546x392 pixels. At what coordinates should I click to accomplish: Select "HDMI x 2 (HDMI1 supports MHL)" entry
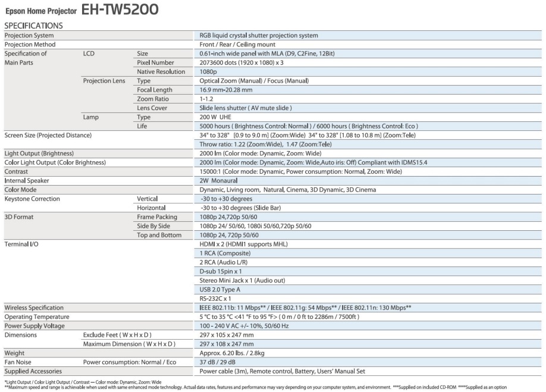click(x=243, y=244)
